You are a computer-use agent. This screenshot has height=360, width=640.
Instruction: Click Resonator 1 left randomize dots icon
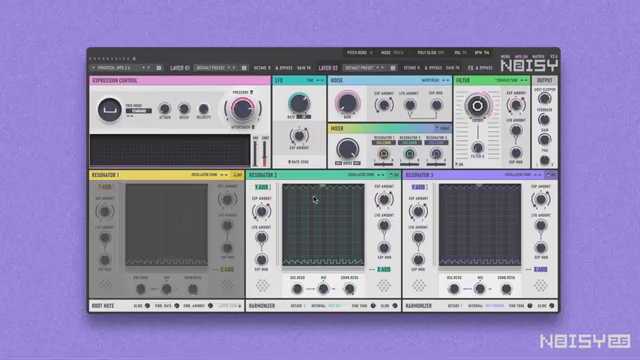tap(105, 284)
